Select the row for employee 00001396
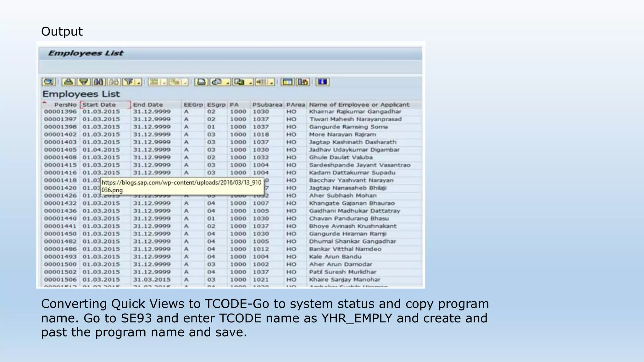Screen dimensions: 644x362 point(60,112)
